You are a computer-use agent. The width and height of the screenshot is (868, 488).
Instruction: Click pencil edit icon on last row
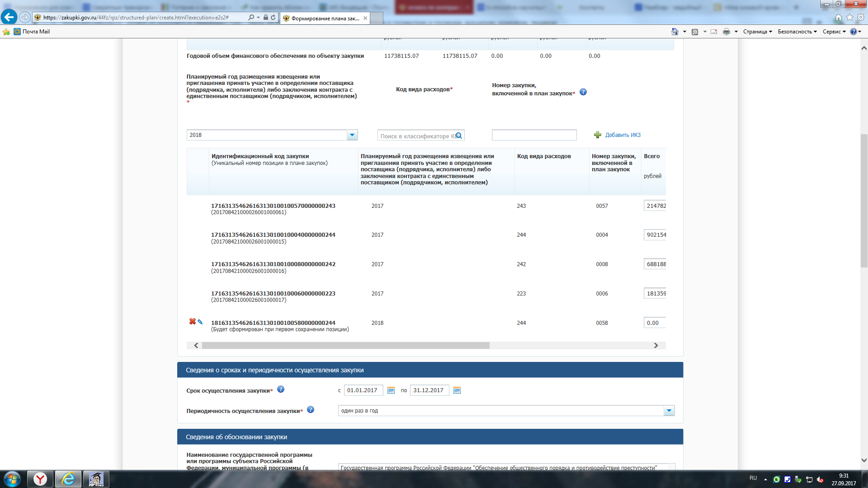click(x=200, y=322)
